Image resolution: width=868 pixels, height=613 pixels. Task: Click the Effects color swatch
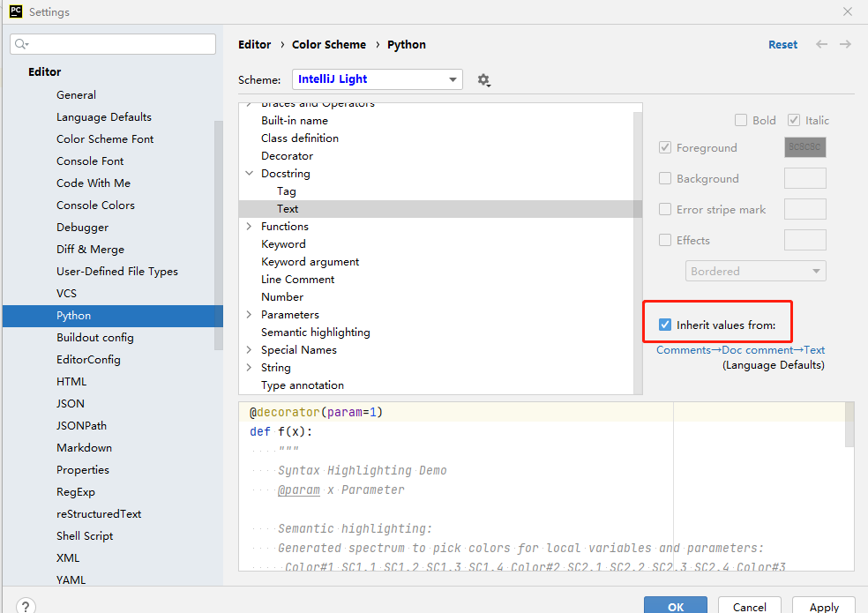(804, 240)
